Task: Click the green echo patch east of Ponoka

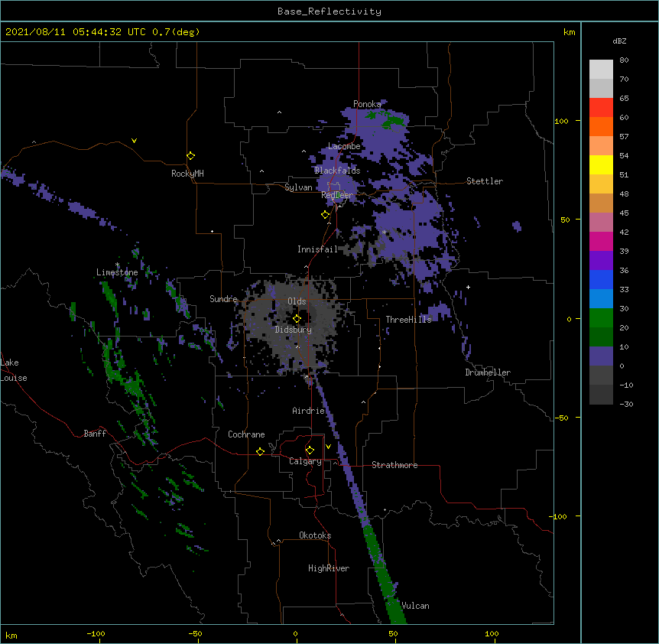Action: pos(395,122)
